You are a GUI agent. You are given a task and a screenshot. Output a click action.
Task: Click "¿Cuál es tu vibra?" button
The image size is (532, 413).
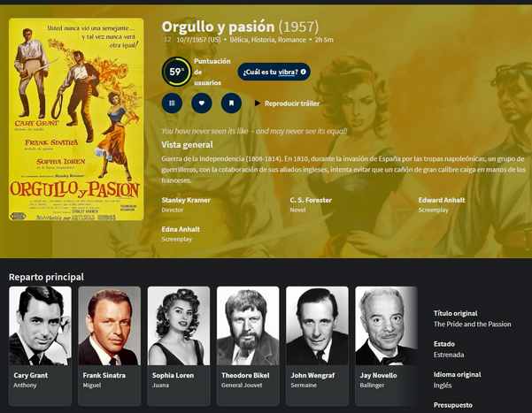tap(274, 72)
